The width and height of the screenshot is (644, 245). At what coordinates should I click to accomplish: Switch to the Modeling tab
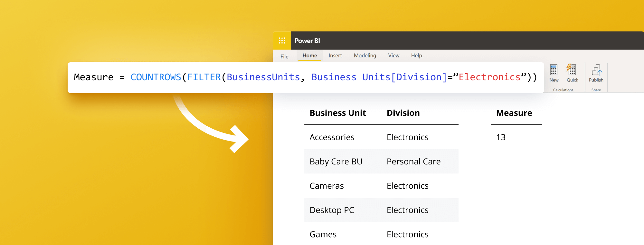[365, 55]
